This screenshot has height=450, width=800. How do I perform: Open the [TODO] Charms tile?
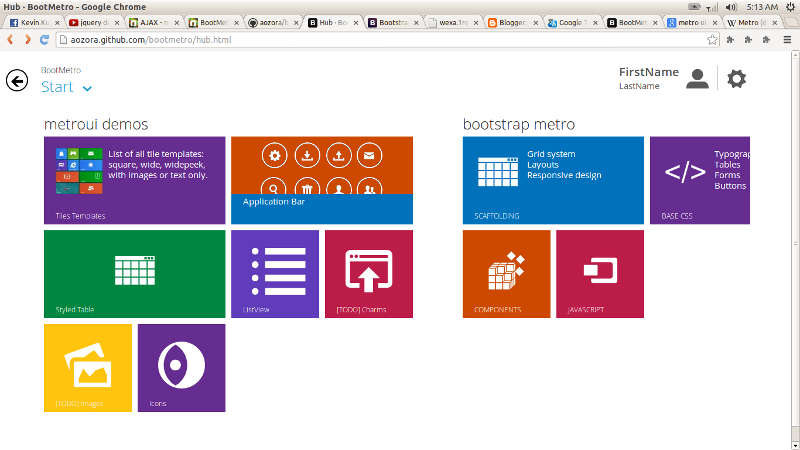(x=369, y=274)
